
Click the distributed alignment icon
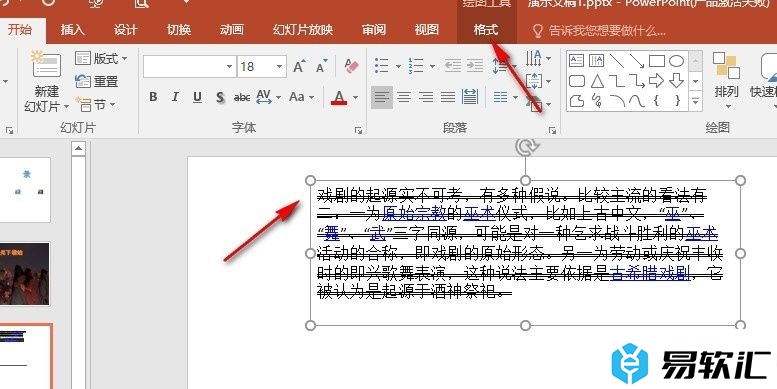coord(470,97)
